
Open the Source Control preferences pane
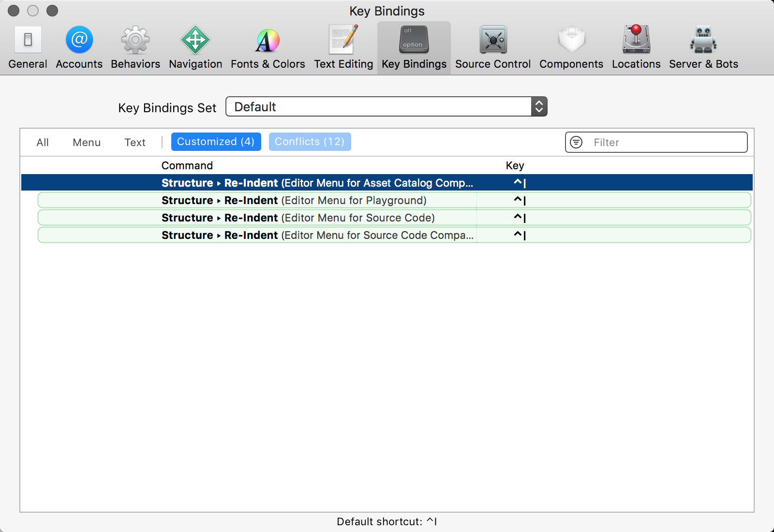(493, 47)
